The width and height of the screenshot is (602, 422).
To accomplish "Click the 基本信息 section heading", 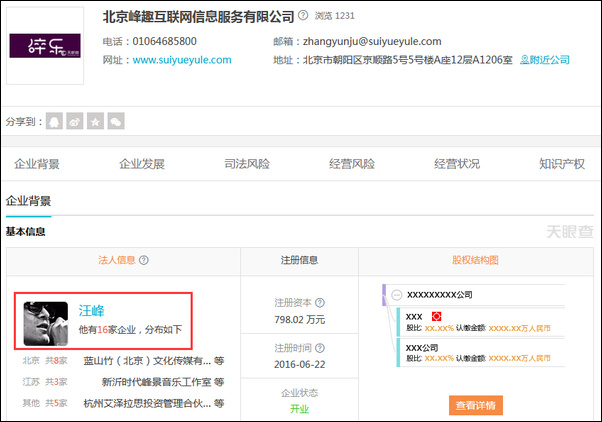I will [x=25, y=232].
